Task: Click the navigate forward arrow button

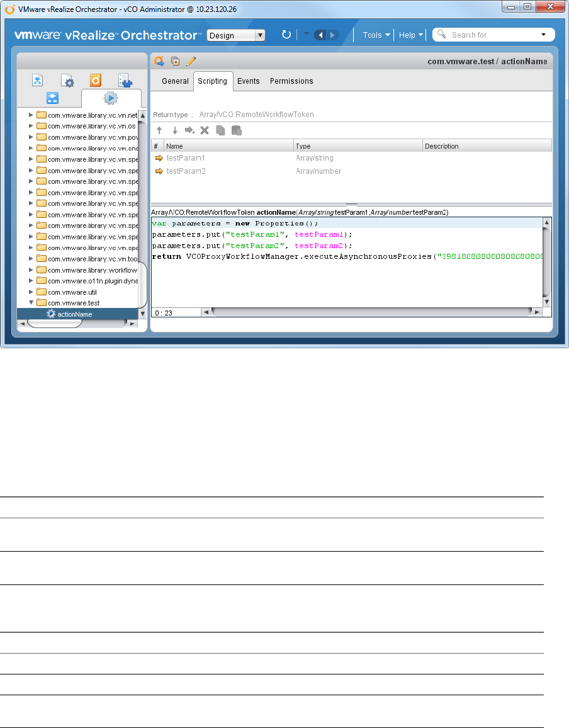Action: click(x=333, y=35)
